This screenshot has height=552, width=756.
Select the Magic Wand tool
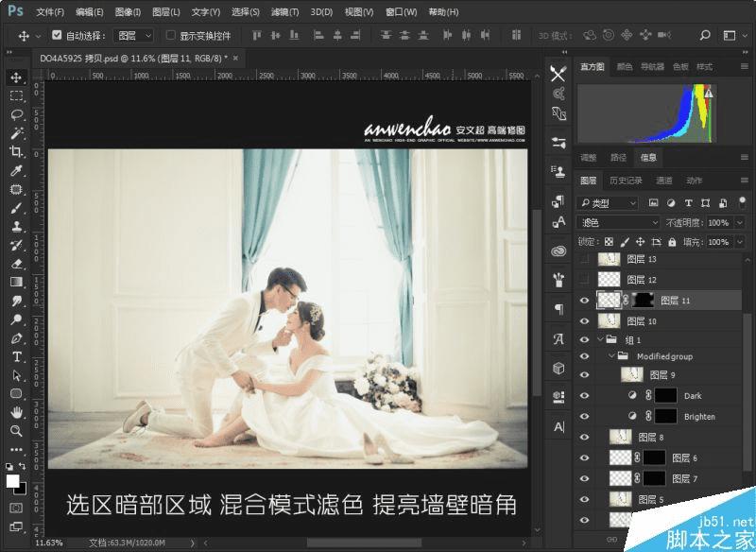[16, 132]
